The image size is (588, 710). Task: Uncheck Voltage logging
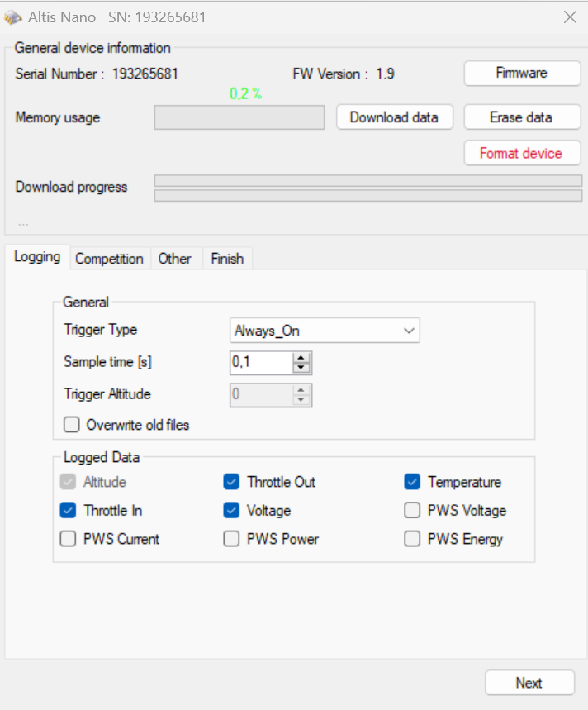(x=231, y=510)
